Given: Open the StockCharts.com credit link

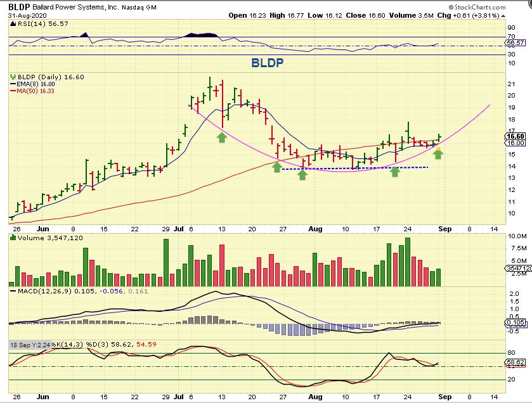Looking at the screenshot, I should [x=477, y=7].
